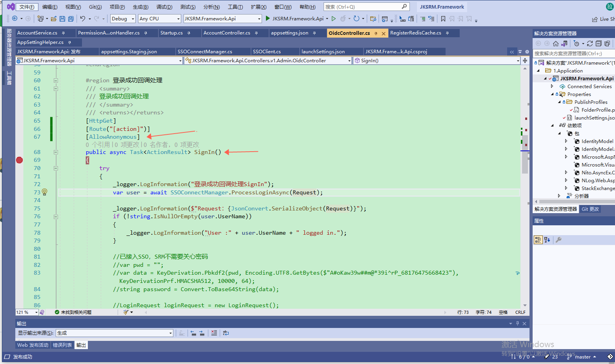Click the Live Share button

pyautogui.click(x=604, y=19)
